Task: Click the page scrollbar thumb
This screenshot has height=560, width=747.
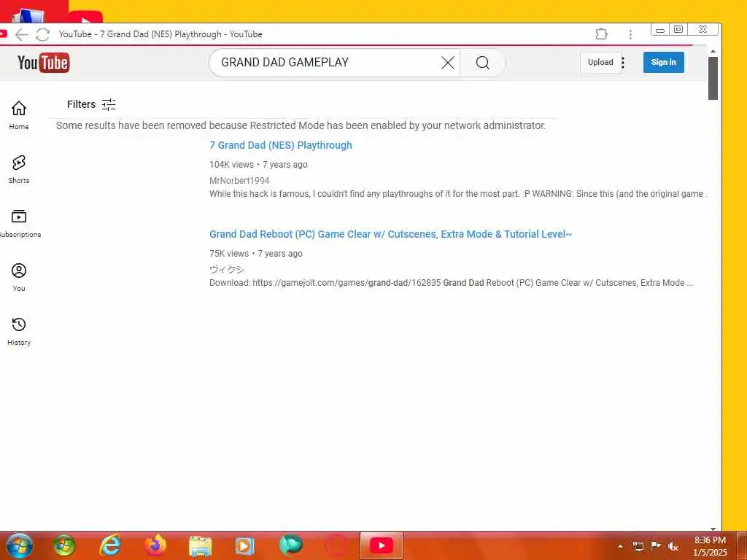Action: (x=713, y=78)
